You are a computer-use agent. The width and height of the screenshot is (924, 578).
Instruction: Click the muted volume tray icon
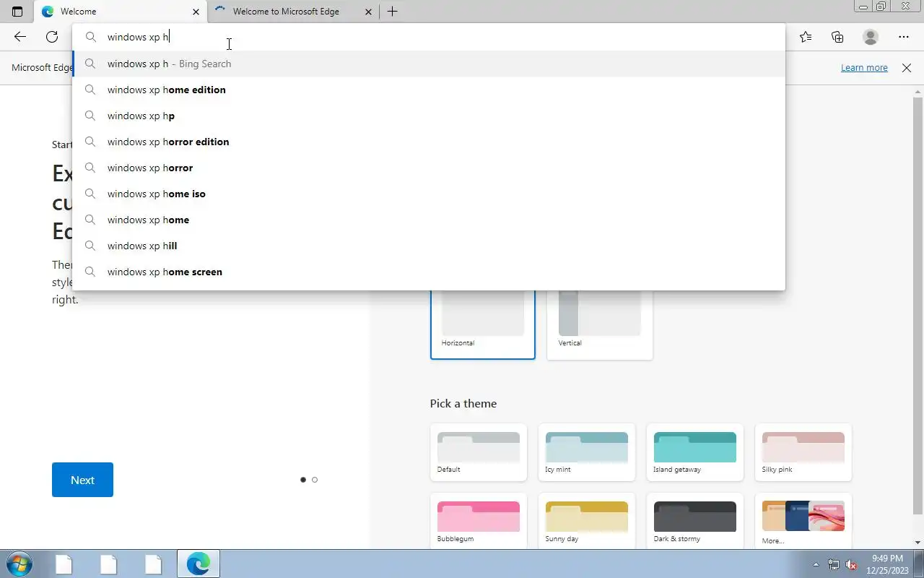[851, 564]
